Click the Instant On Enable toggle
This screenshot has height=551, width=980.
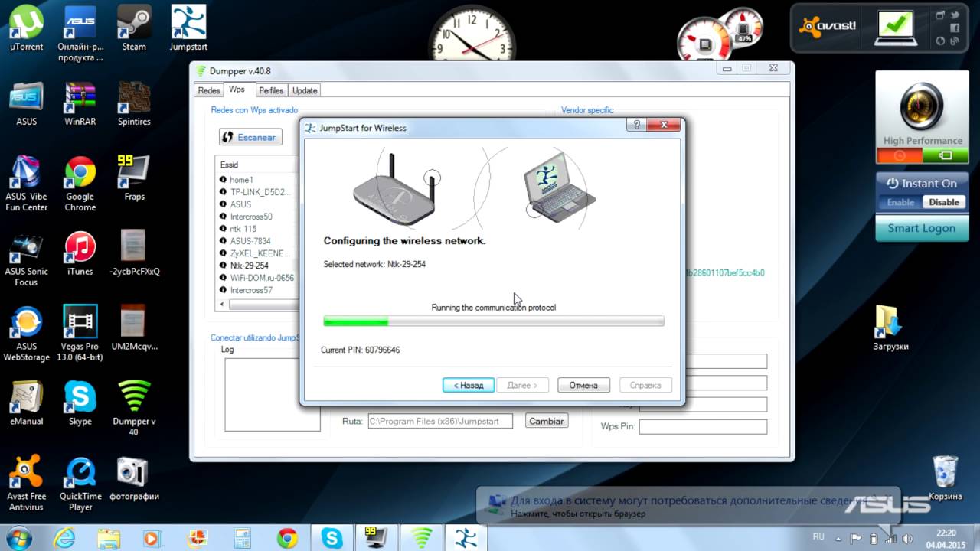(x=900, y=202)
